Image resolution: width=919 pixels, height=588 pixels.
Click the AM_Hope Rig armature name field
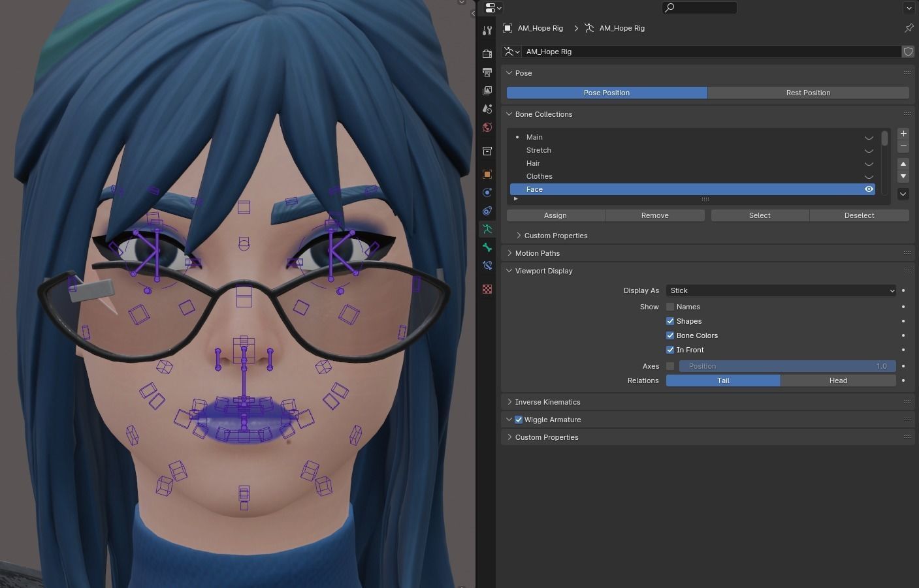point(712,52)
